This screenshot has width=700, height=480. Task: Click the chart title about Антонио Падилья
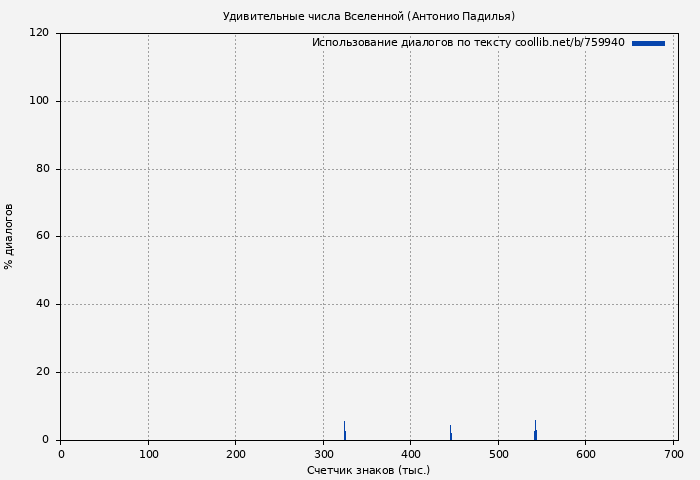click(x=368, y=16)
